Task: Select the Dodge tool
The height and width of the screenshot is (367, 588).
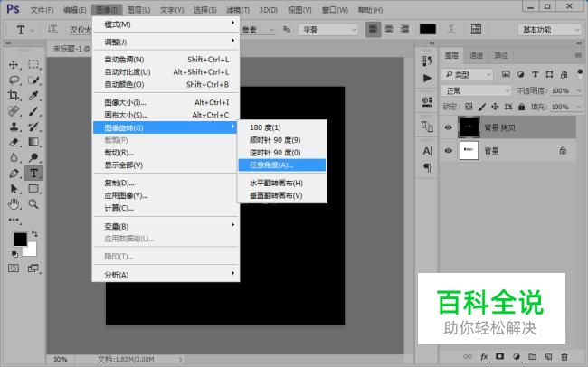Action: coord(33,157)
